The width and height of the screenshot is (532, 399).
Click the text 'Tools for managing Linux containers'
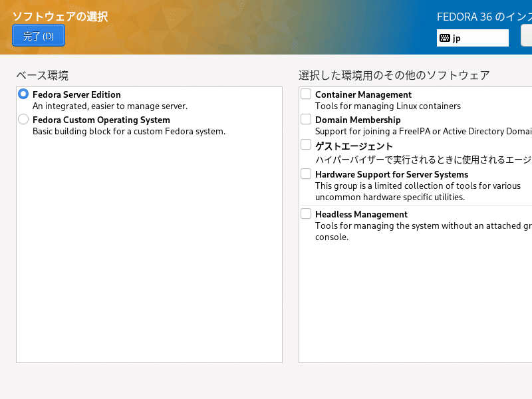pyautogui.click(x=388, y=106)
